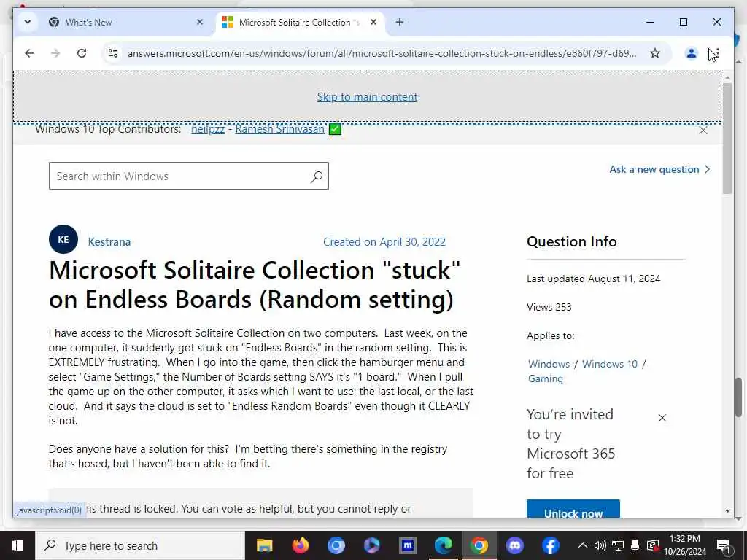Close the Microsoft 365 invitation
This screenshot has height=560, width=747.
pyautogui.click(x=662, y=418)
